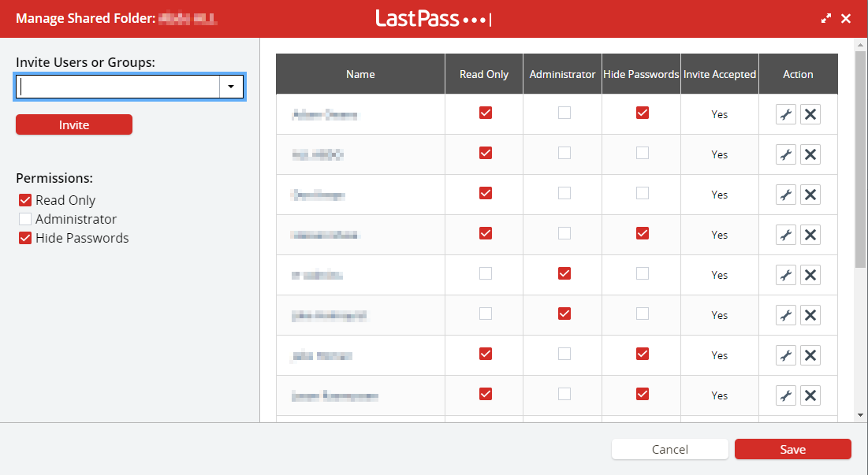Check Administrator for the eighth user row

pos(564,394)
